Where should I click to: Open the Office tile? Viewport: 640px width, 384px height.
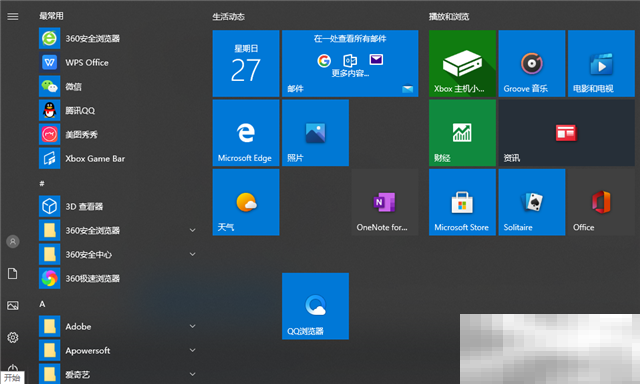601,202
